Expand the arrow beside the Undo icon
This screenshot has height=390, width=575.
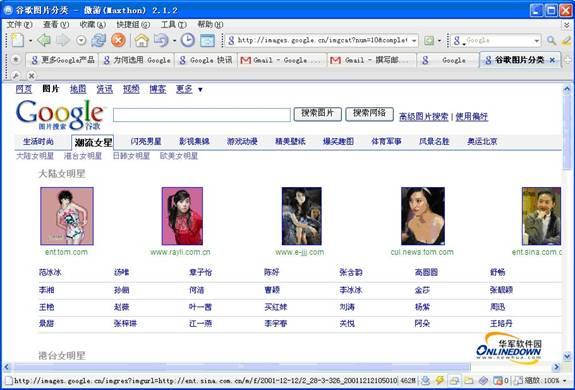(x=174, y=41)
